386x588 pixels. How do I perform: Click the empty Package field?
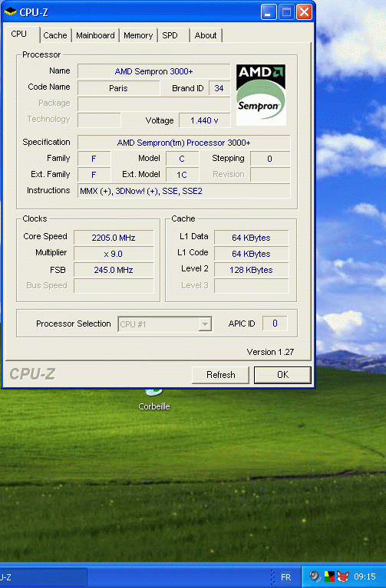154,103
